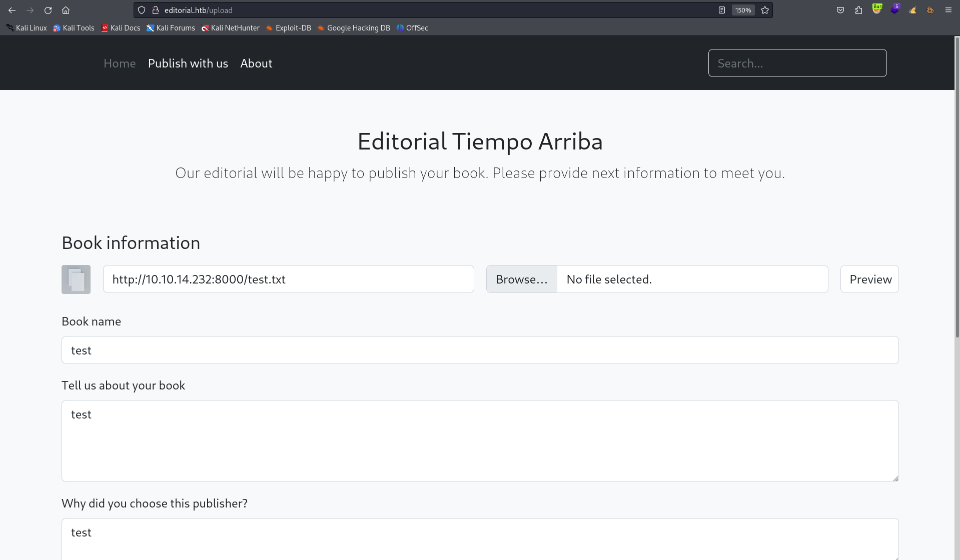
Task: Open the cookie editor extension icon
Action: [x=930, y=10]
